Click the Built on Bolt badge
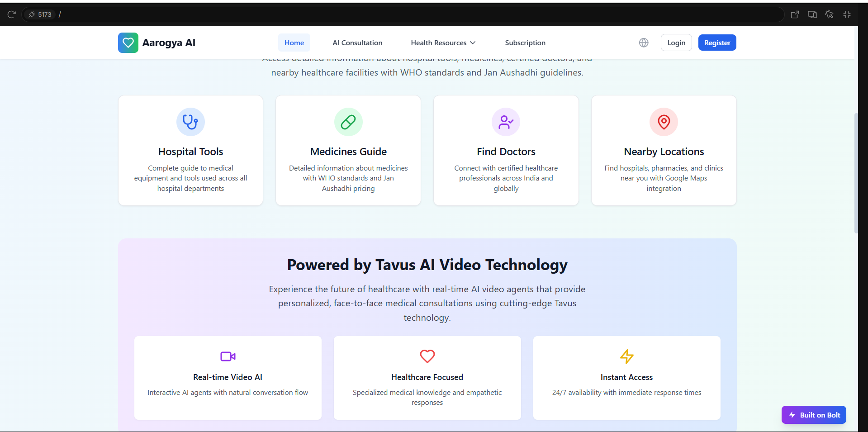Image resolution: width=868 pixels, height=432 pixels. tap(814, 415)
